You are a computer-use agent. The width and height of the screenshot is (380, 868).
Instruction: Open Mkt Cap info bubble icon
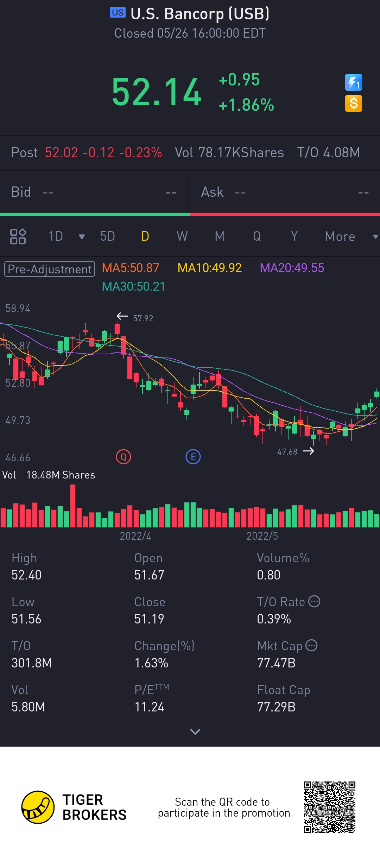click(311, 646)
